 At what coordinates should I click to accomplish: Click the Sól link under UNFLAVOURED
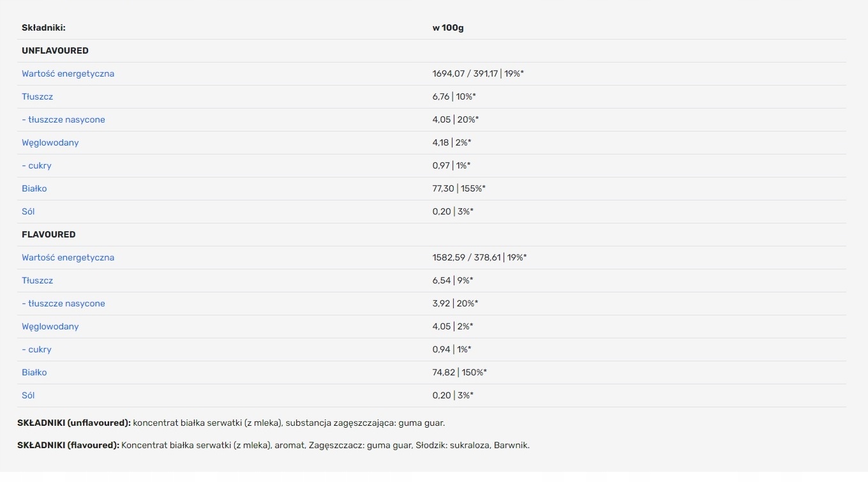[x=28, y=211]
